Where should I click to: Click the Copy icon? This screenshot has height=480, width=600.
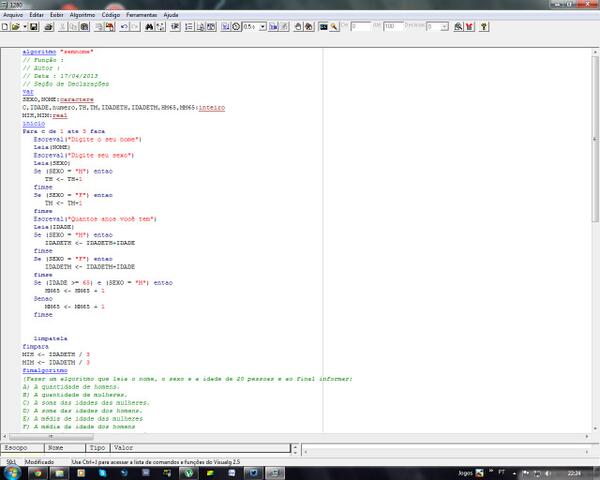(x=73, y=27)
